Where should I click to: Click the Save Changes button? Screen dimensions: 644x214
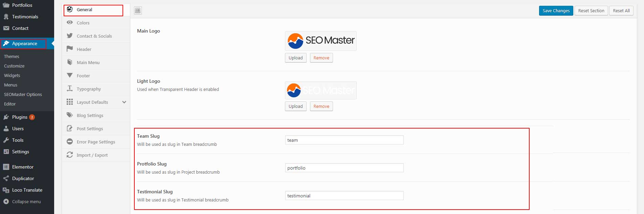point(556,11)
